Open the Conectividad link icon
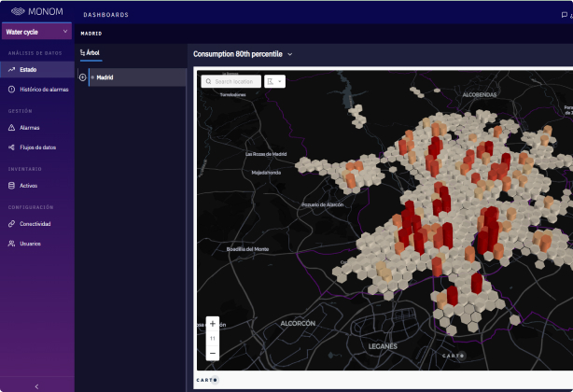The width and height of the screenshot is (573, 392). point(12,224)
